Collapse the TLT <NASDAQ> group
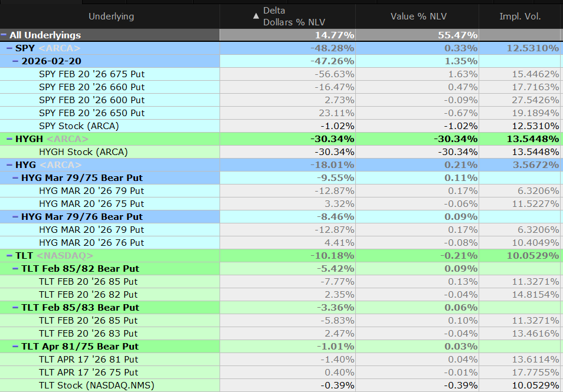The image size is (563, 392). pyautogui.click(x=9, y=255)
